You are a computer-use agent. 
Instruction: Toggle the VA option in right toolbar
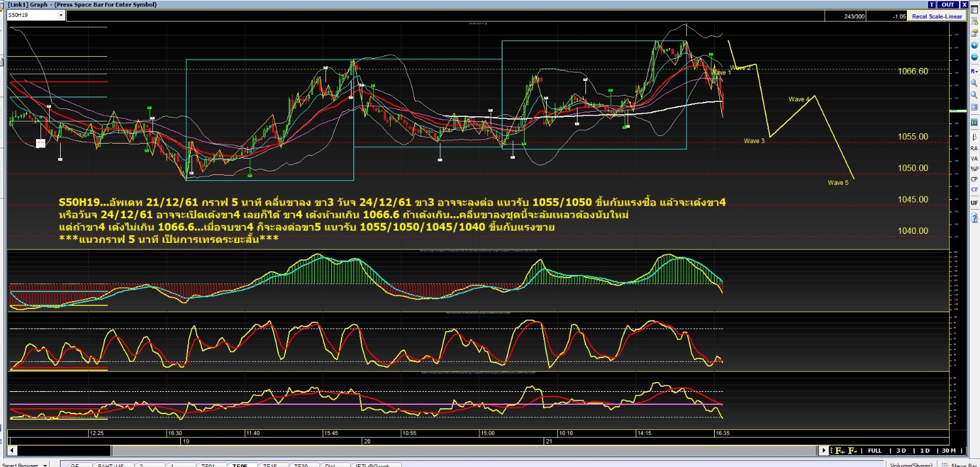pos(974,159)
